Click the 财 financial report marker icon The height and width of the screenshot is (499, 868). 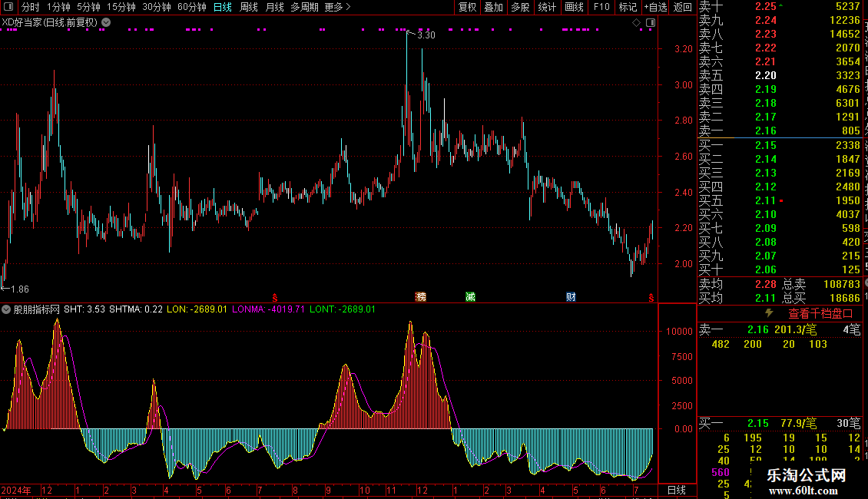[571, 297]
